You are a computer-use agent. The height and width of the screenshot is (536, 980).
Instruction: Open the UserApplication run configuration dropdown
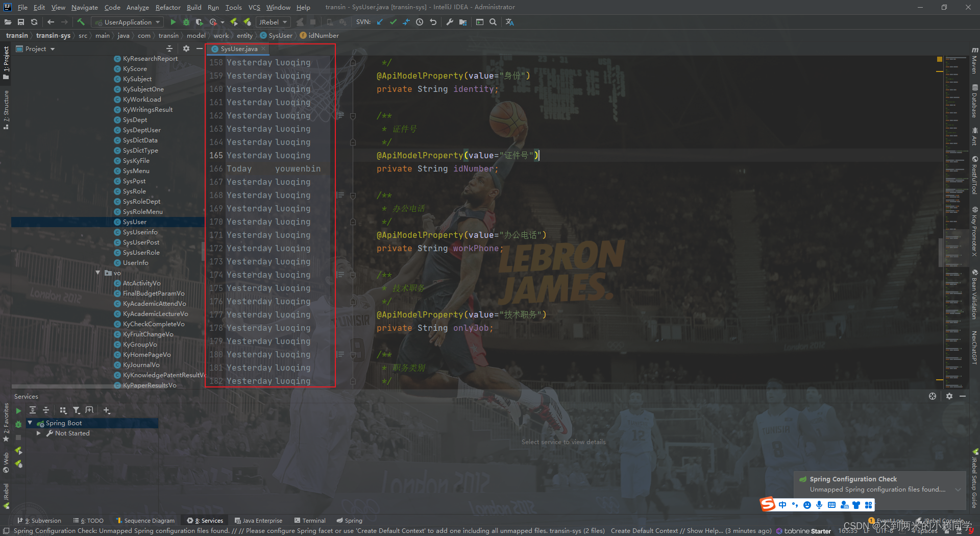tap(128, 22)
